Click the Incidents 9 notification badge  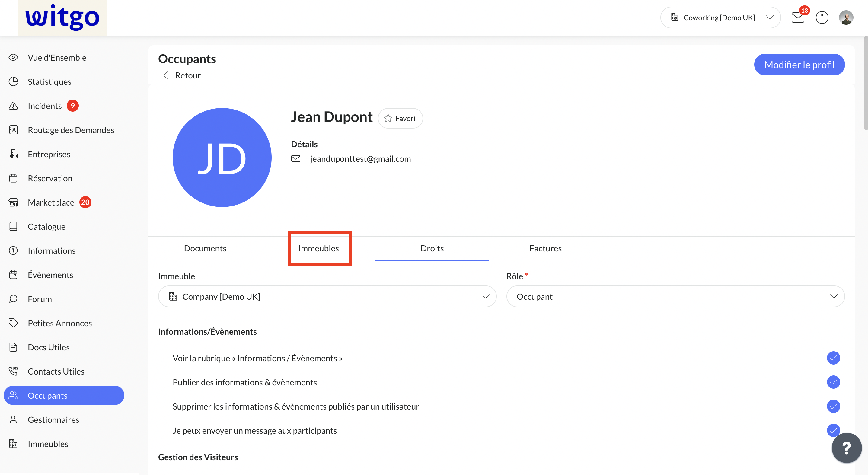pos(72,106)
